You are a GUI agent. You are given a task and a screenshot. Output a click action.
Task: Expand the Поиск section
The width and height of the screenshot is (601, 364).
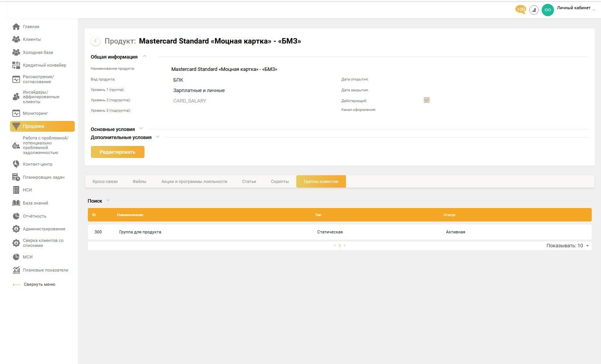[x=108, y=200]
